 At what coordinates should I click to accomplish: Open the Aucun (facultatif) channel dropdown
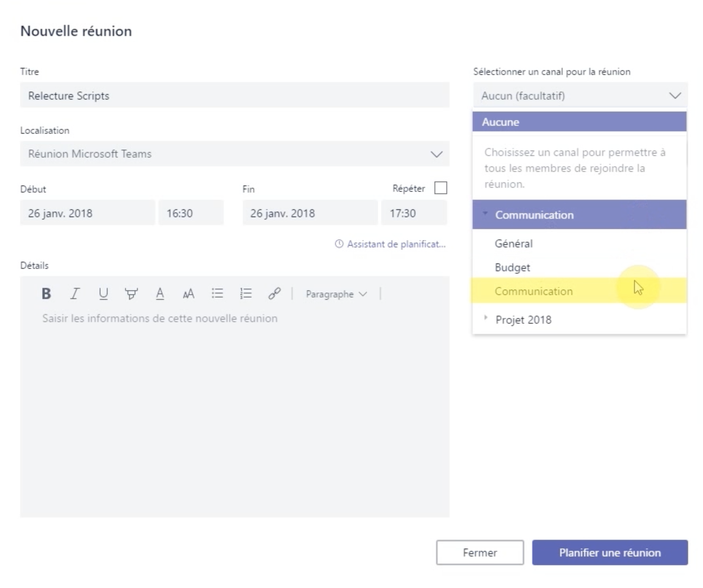click(x=581, y=95)
